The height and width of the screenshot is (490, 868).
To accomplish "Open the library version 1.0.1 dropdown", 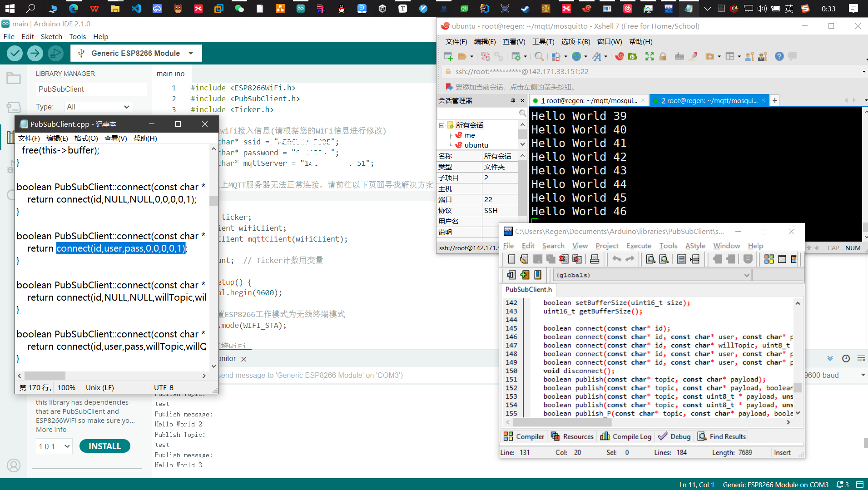I will point(54,446).
